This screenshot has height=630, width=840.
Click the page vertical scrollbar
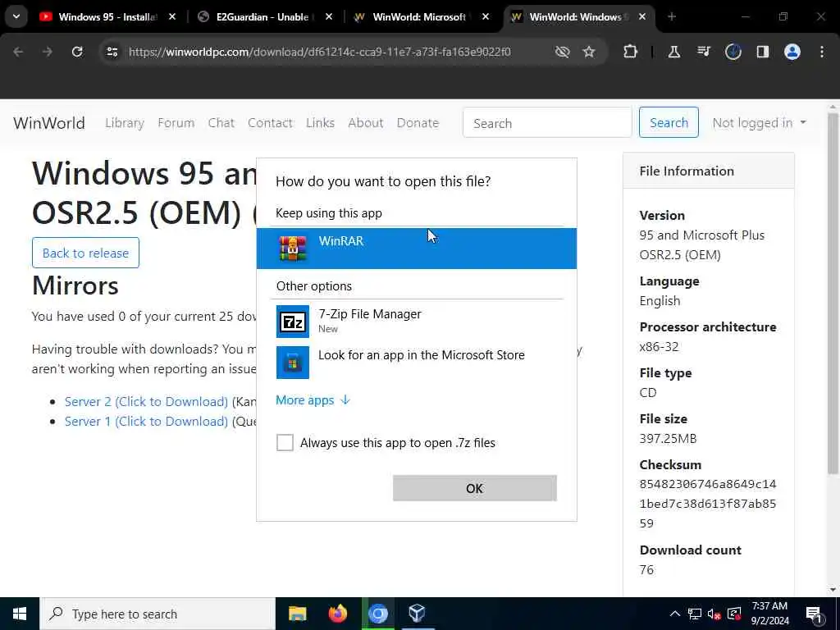(x=833, y=293)
